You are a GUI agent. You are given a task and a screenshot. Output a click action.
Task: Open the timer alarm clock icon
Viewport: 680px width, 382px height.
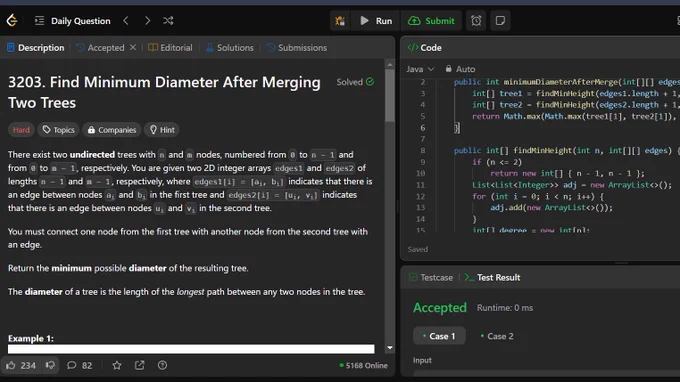coord(476,21)
